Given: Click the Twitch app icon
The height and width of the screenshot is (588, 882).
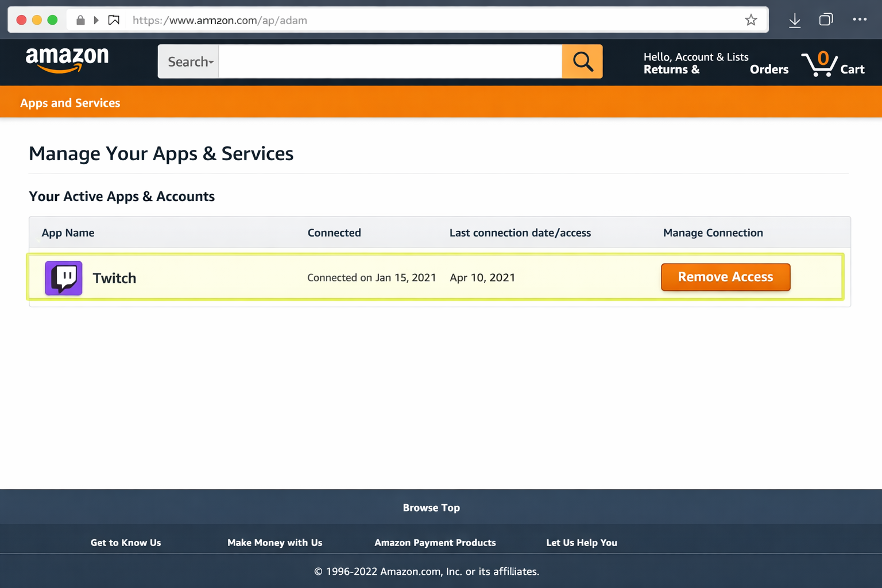Looking at the screenshot, I should [x=63, y=278].
